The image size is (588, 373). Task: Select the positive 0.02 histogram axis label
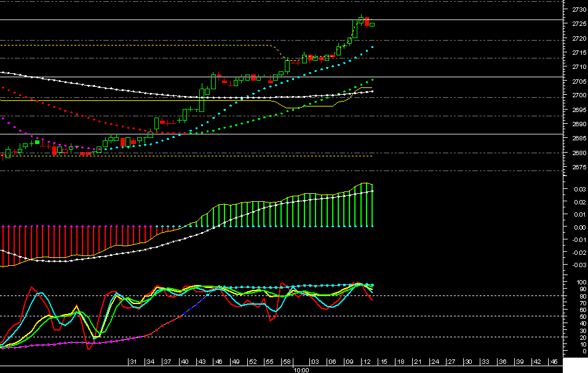coord(581,203)
